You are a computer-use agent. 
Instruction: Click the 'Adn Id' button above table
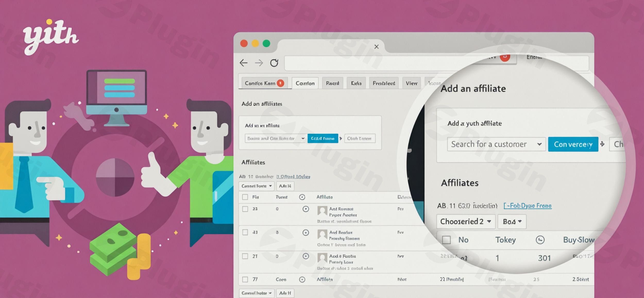pyautogui.click(x=285, y=186)
